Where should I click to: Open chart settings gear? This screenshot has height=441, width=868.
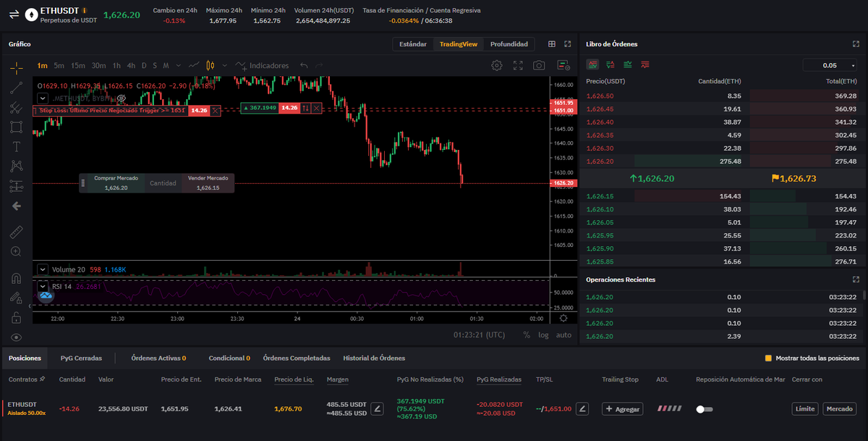(497, 66)
